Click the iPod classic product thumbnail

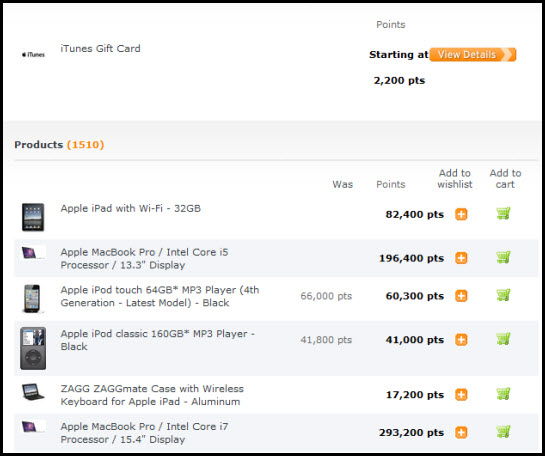(33, 348)
